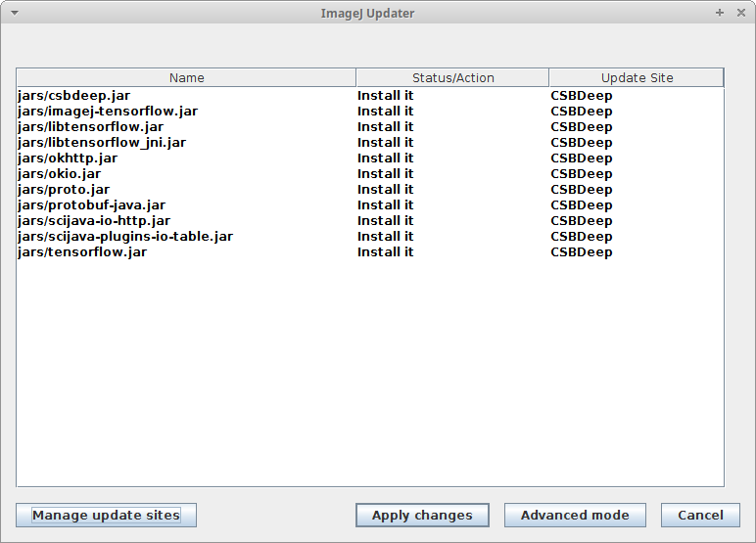
Task: Change Install it action for proto.jar
Action: click(x=385, y=190)
